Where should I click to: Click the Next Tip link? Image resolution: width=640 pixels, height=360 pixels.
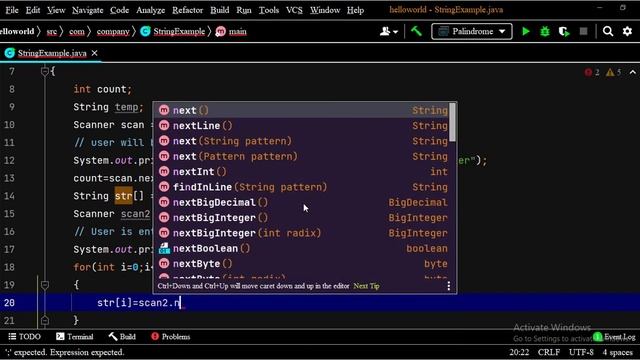[366, 286]
